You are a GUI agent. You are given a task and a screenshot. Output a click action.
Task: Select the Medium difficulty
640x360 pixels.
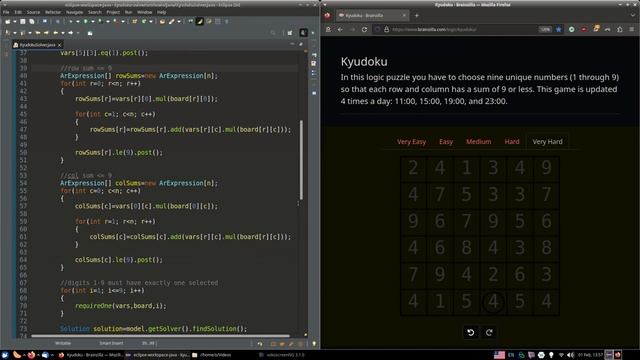point(479,142)
